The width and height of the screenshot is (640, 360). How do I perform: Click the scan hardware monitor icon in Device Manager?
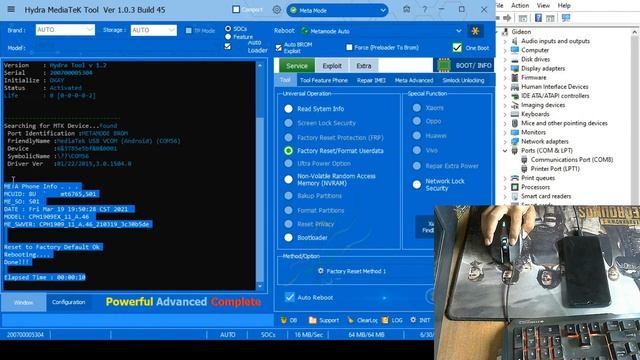566,18
